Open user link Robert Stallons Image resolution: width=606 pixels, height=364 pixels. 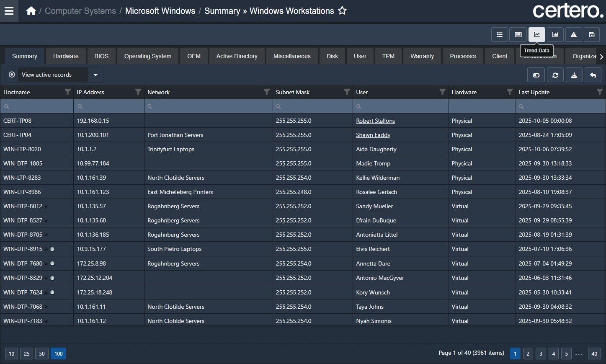point(375,121)
